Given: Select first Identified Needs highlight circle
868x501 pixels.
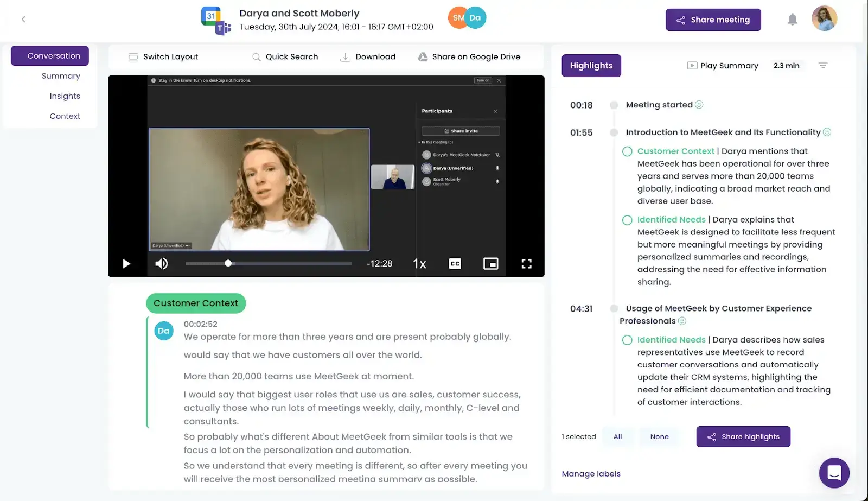Looking at the screenshot, I should 627,220.
